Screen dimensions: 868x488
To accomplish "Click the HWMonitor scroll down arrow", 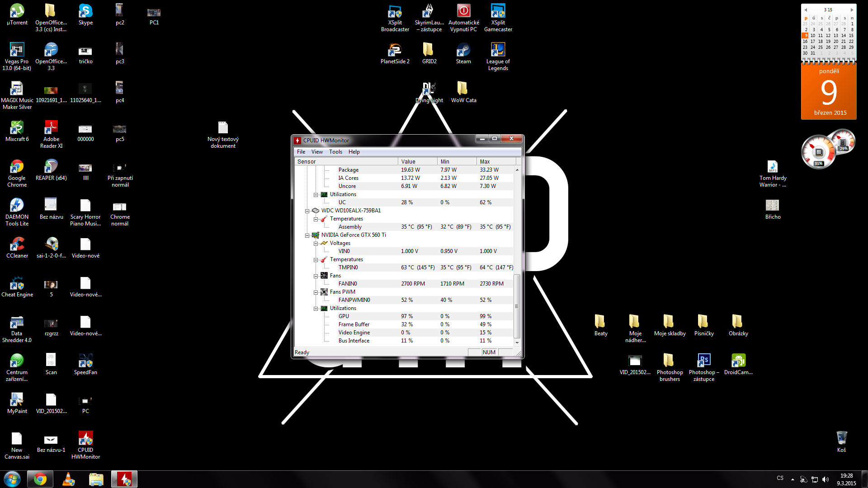I will tap(517, 343).
